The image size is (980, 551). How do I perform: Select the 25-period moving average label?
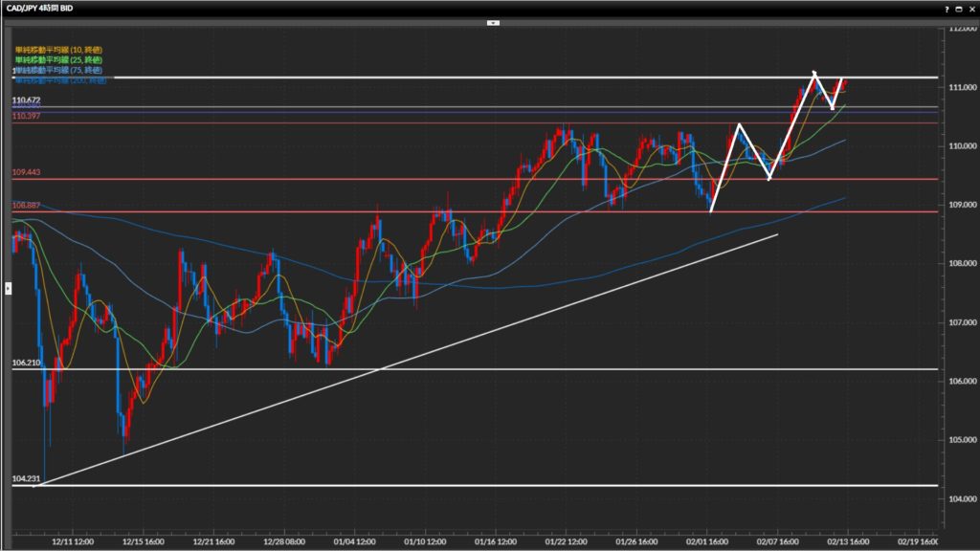coord(58,60)
